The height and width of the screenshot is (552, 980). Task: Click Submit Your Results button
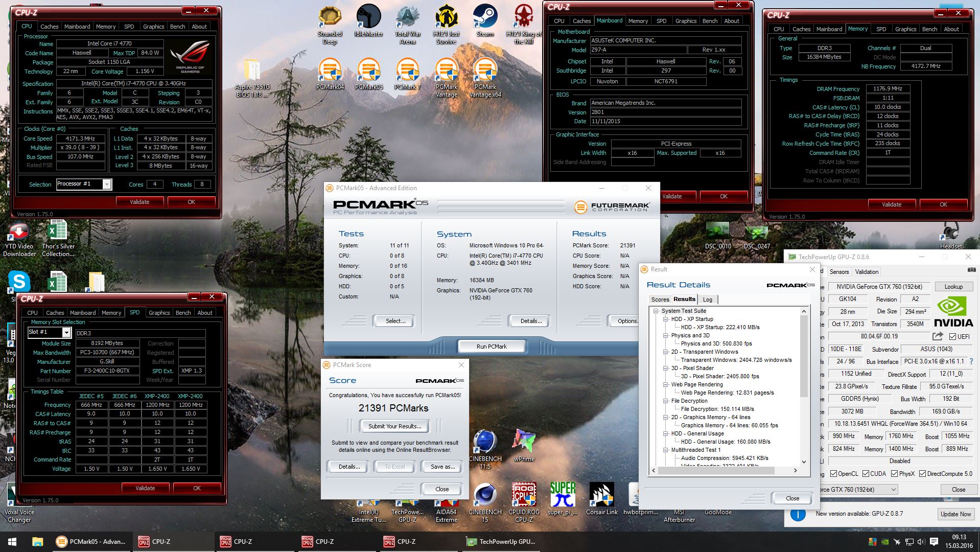point(394,426)
